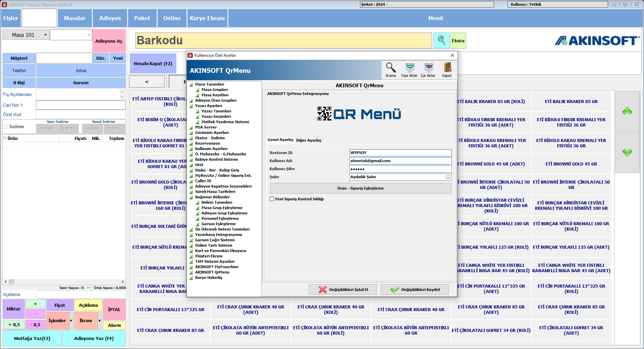
Task: Click the Fiyat button
Action: coord(60,305)
